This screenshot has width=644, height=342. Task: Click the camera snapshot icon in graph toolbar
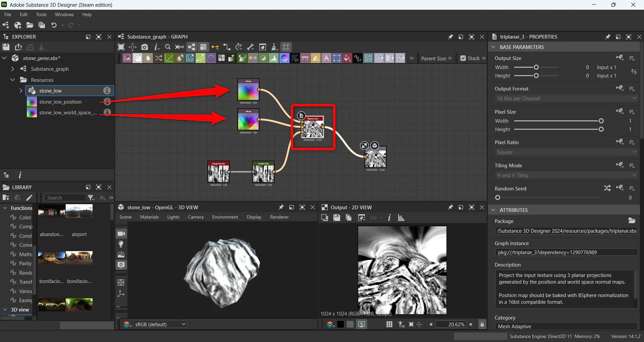145,47
